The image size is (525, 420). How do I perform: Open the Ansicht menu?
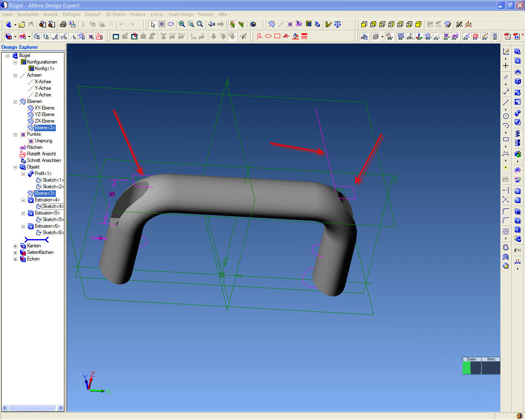(x=51, y=14)
